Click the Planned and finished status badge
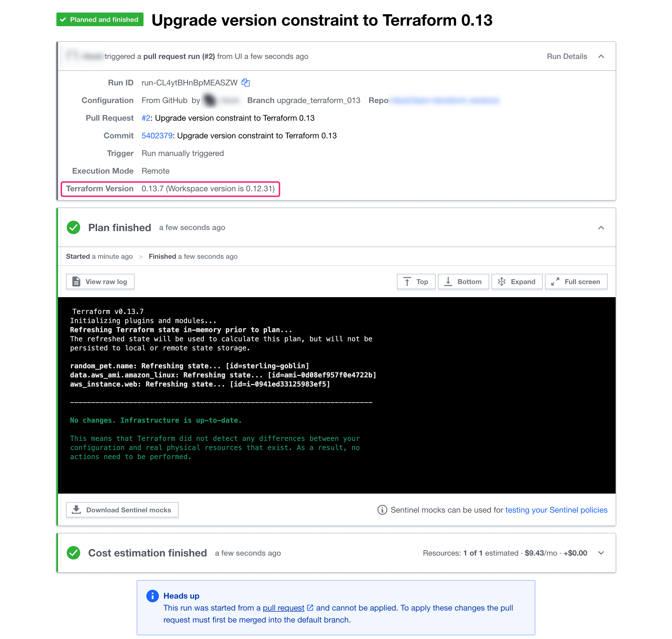The image size is (672, 639). coord(100,19)
